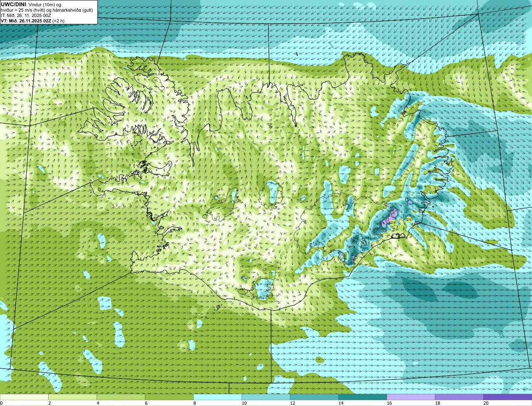This screenshot has width=532, height=406.
Task: Click the yellow gust marker labeled 26
Action: 393,223
